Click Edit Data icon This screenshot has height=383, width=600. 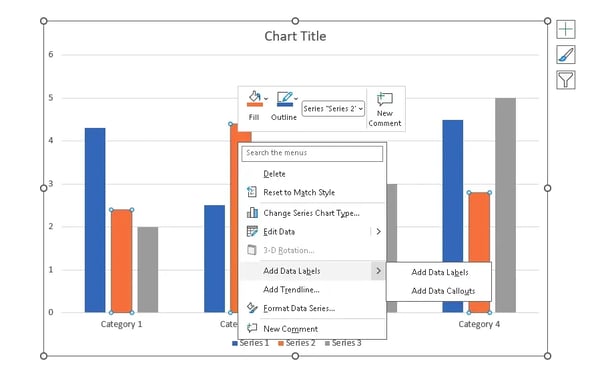[252, 231]
